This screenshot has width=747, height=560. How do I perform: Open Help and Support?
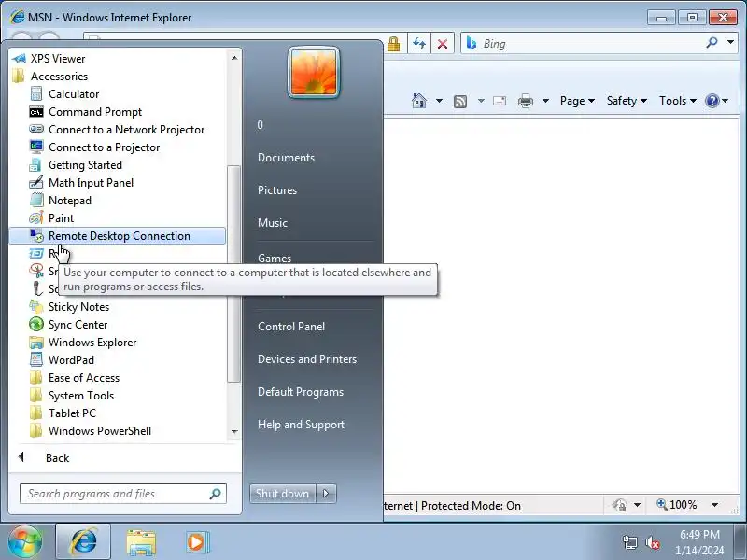click(x=301, y=425)
